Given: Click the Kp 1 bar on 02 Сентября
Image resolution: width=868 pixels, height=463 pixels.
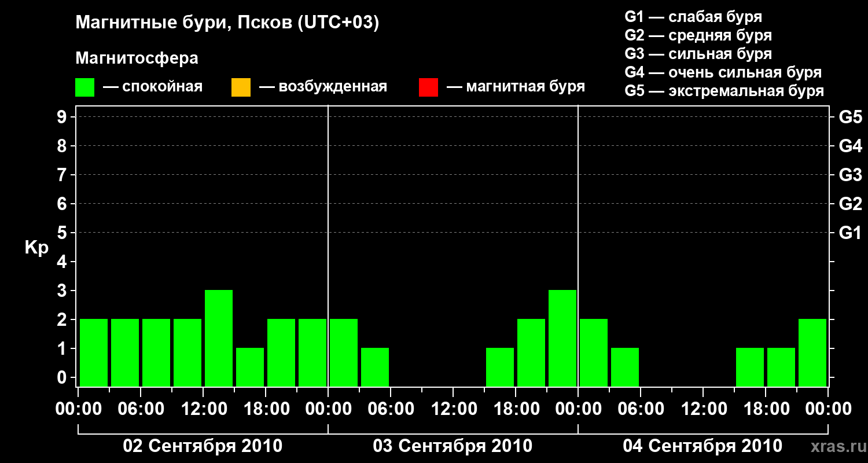Looking at the screenshot, I should tap(250, 367).
